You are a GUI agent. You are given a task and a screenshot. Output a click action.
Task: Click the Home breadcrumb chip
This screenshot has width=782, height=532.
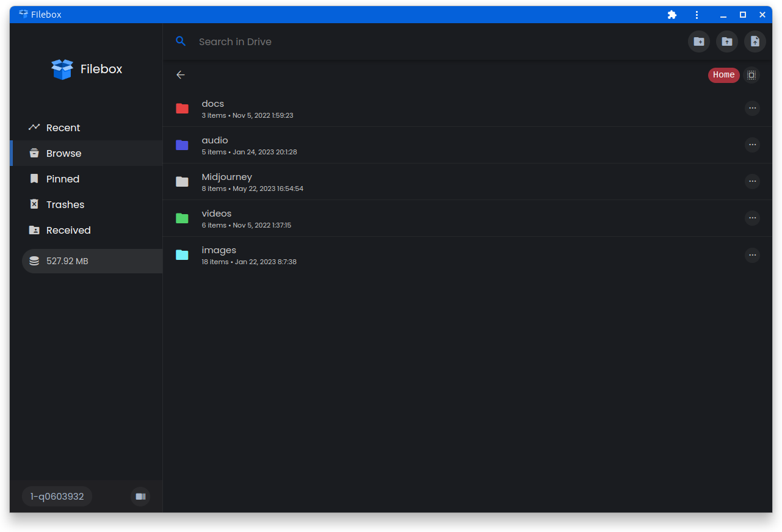[723, 74]
